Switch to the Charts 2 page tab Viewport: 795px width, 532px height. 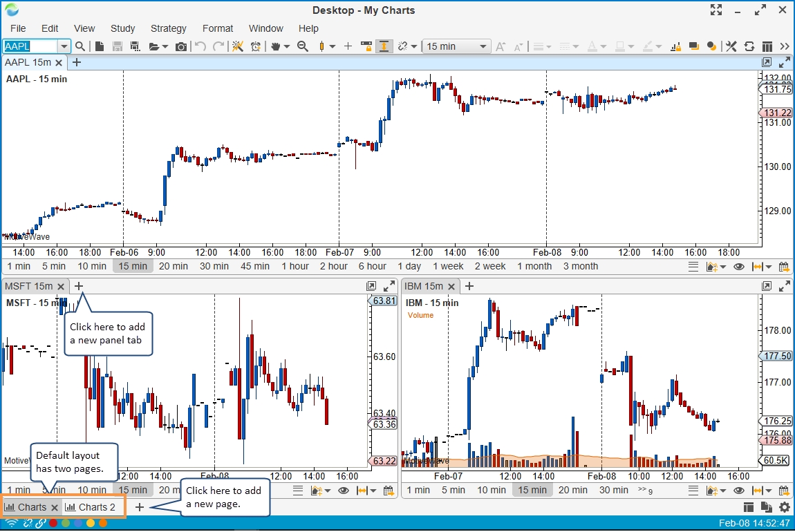pyautogui.click(x=91, y=507)
